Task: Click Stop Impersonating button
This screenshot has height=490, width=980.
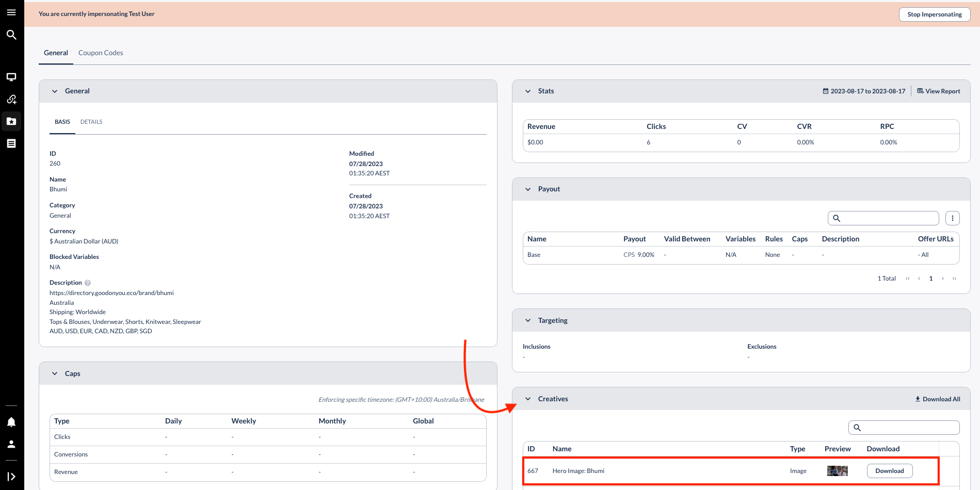Action: click(x=934, y=14)
